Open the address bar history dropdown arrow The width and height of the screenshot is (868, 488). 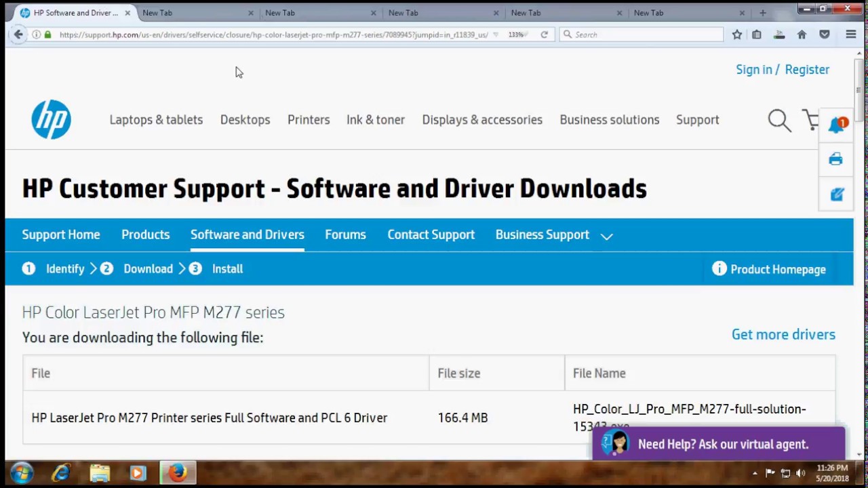(496, 35)
